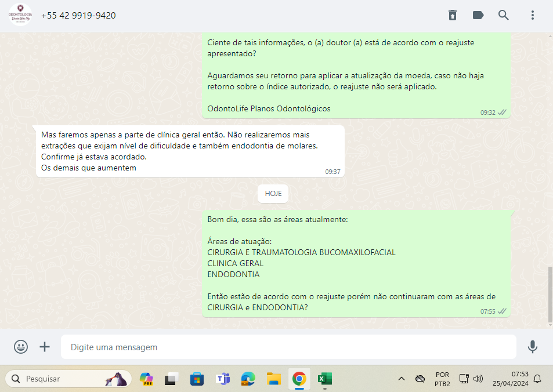Open the notifications bell
Screen dimensions: 553x392
537,379
